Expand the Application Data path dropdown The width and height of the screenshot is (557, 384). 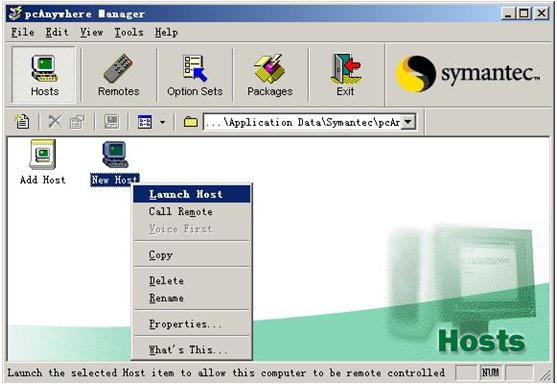(409, 122)
